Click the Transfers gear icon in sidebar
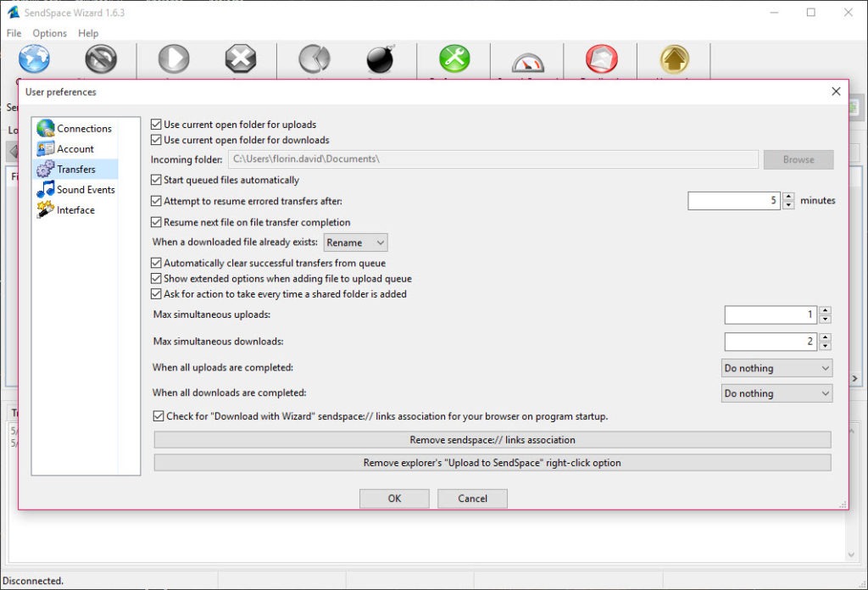Viewport: 868px width, 590px height. [46, 169]
